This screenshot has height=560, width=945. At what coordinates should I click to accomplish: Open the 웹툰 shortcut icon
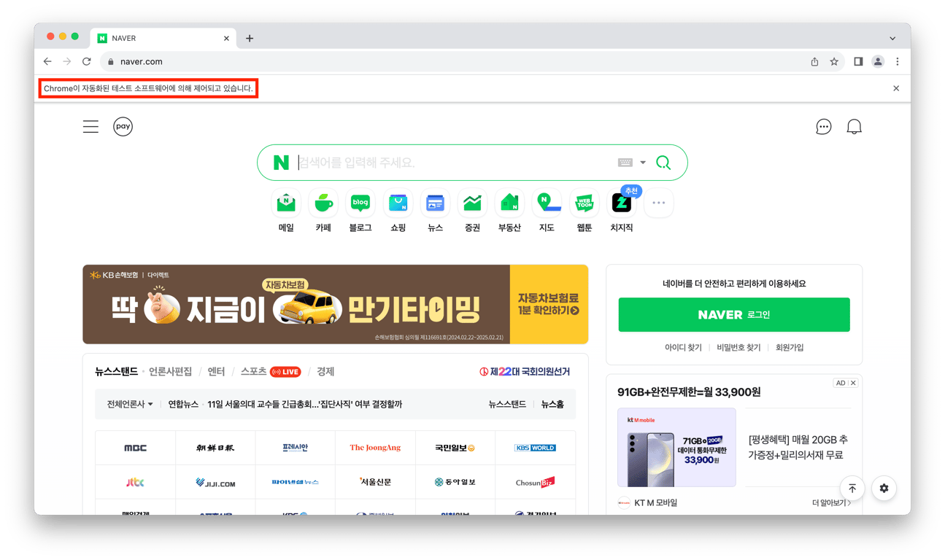(x=584, y=203)
